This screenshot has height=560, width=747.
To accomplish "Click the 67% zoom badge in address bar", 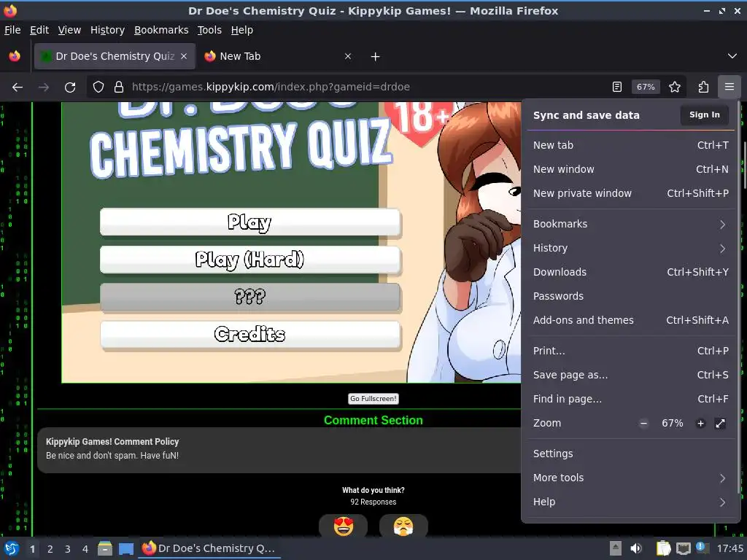I will (x=646, y=87).
